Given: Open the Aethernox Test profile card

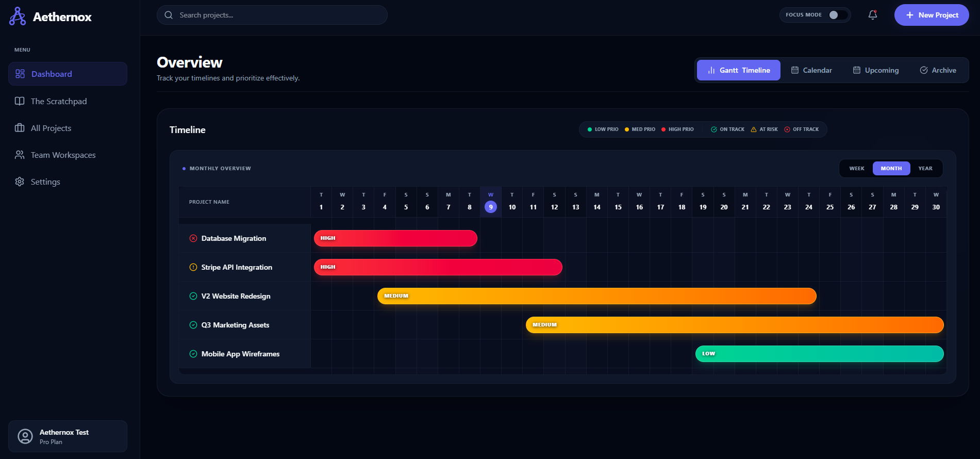Looking at the screenshot, I should coord(68,436).
